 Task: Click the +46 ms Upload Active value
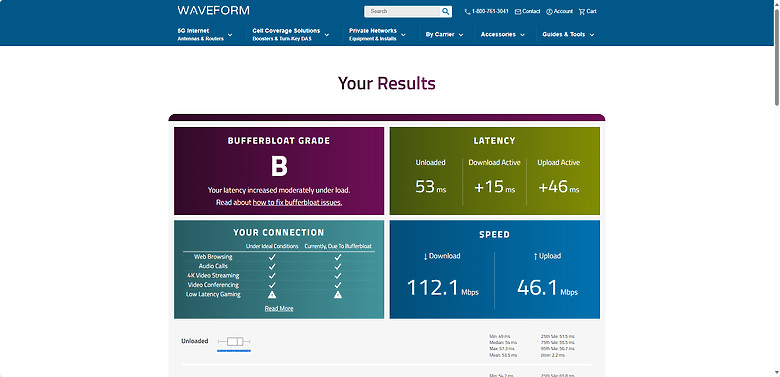point(559,187)
